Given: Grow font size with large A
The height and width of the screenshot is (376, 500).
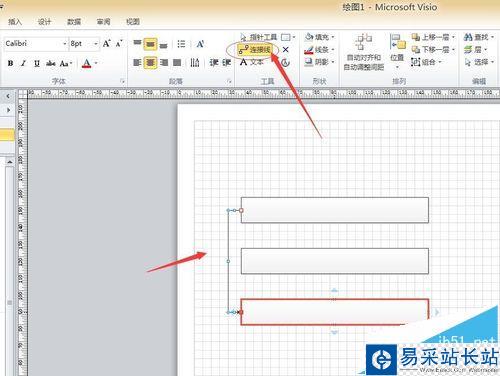Looking at the screenshot, I should 106,43.
